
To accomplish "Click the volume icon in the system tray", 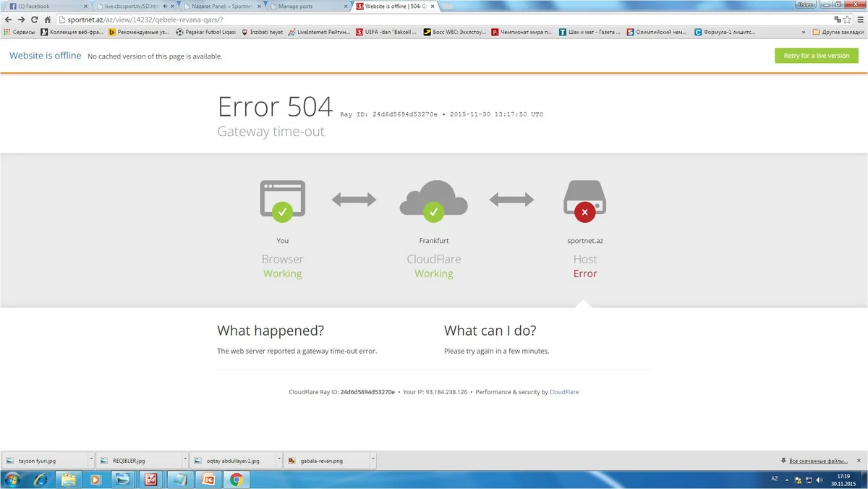I will click(x=820, y=480).
